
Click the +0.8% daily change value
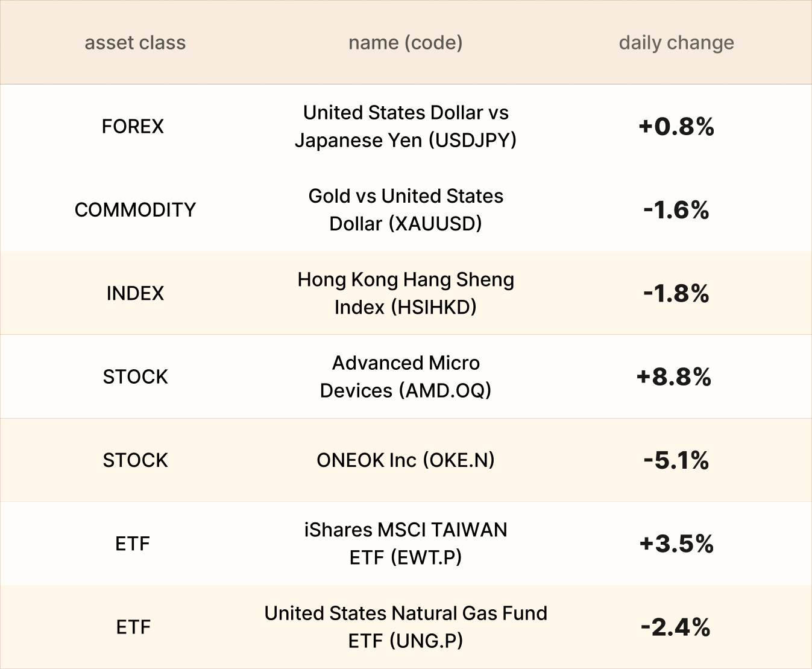click(x=676, y=127)
